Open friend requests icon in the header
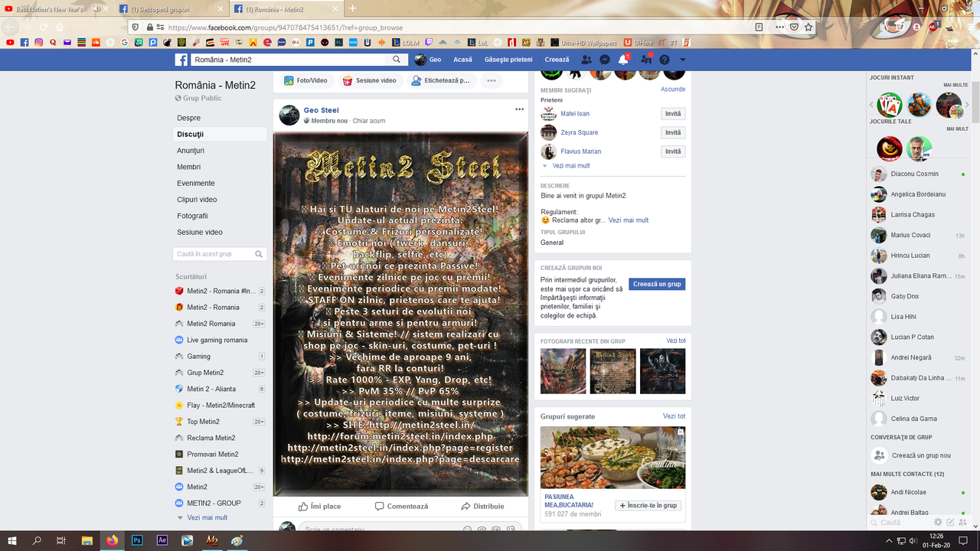980x551 pixels. [x=586, y=60]
